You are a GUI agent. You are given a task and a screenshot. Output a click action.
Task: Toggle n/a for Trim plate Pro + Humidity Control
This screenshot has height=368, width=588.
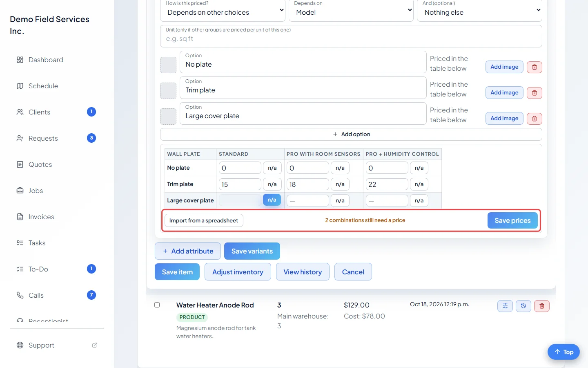(419, 184)
